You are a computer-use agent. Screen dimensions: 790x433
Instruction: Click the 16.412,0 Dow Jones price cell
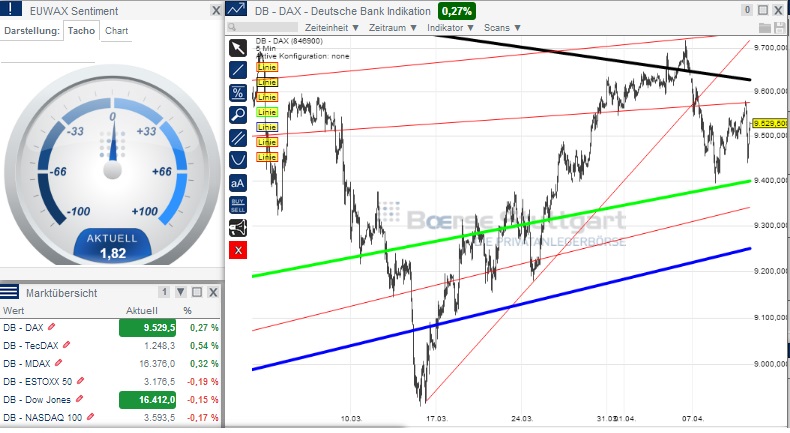point(148,400)
